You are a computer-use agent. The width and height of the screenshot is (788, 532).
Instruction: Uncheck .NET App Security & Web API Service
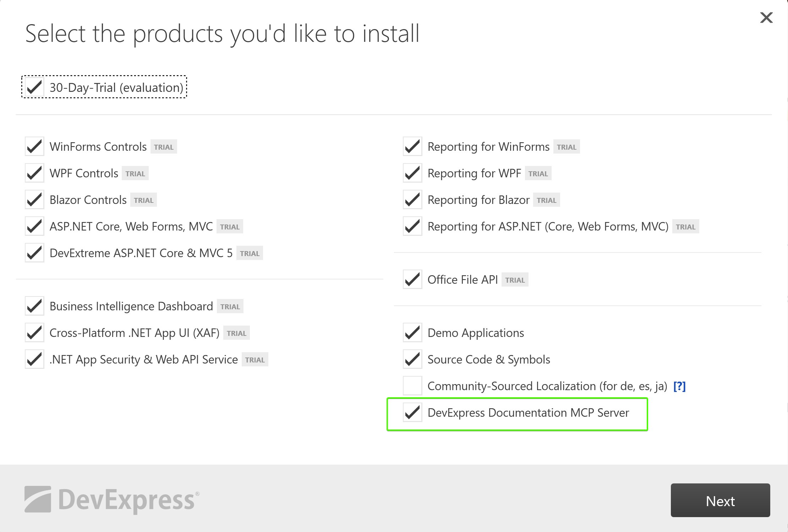[34, 359]
